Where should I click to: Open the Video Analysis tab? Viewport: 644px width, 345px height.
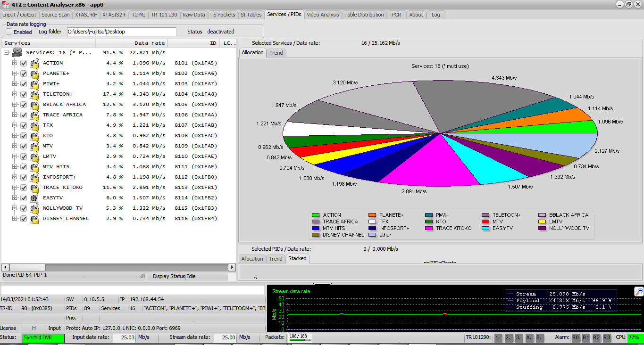click(323, 15)
